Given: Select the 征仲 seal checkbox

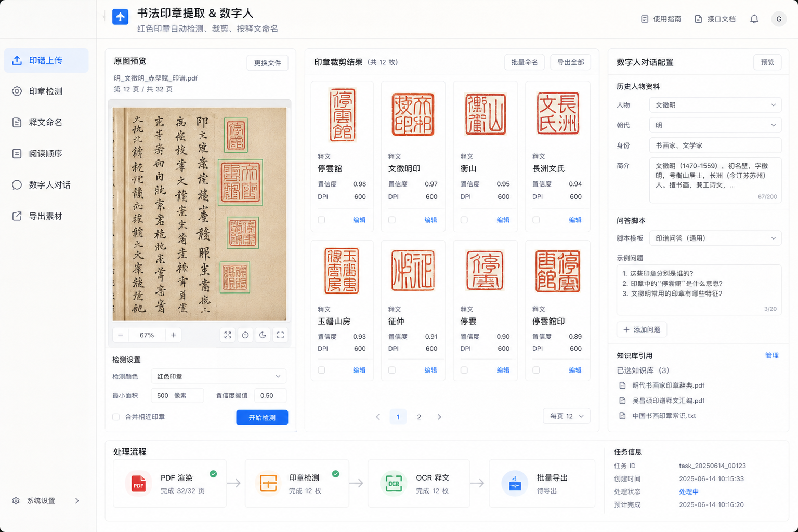Looking at the screenshot, I should [392, 370].
